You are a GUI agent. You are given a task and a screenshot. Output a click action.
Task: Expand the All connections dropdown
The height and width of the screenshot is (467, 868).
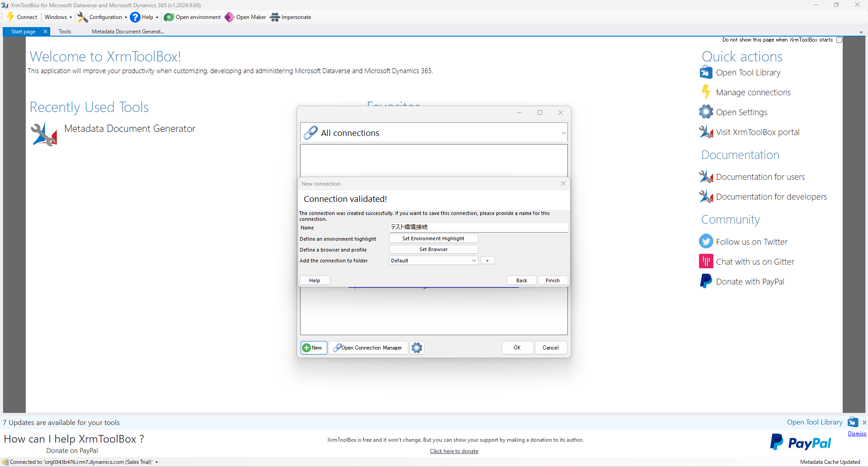pyautogui.click(x=563, y=133)
